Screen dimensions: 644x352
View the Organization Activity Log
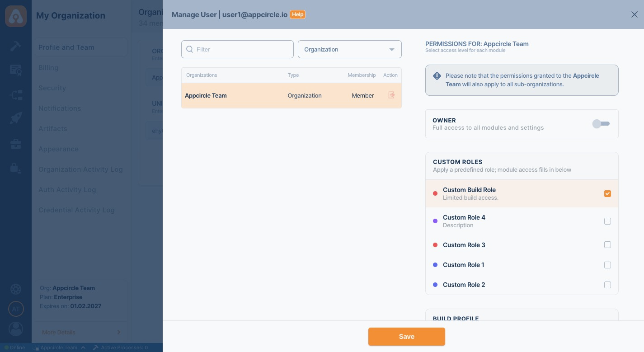click(x=80, y=169)
